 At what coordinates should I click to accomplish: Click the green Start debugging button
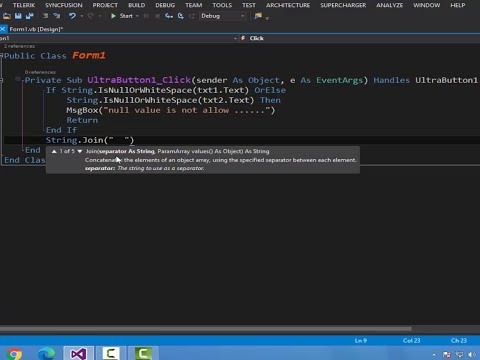pos(121,16)
